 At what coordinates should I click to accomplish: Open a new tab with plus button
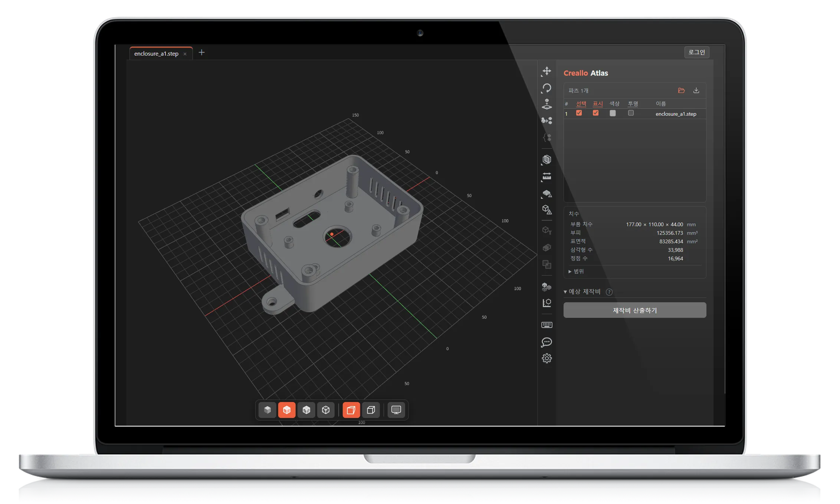coord(201,53)
